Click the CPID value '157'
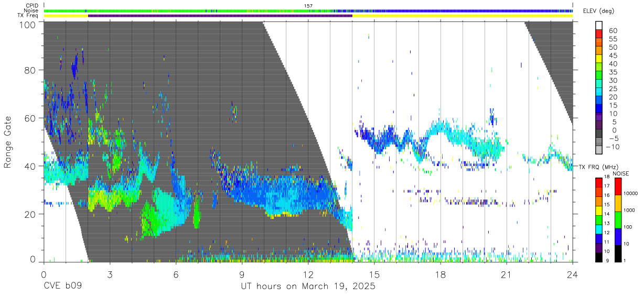Screen dimensions: 644x297 pyautogui.click(x=308, y=6)
